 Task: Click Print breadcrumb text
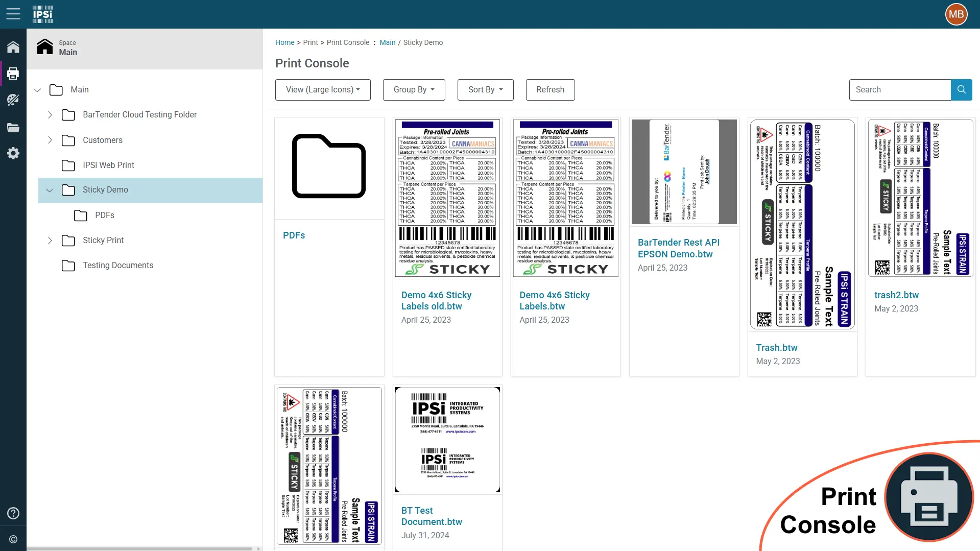pyautogui.click(x=310, y=42)
